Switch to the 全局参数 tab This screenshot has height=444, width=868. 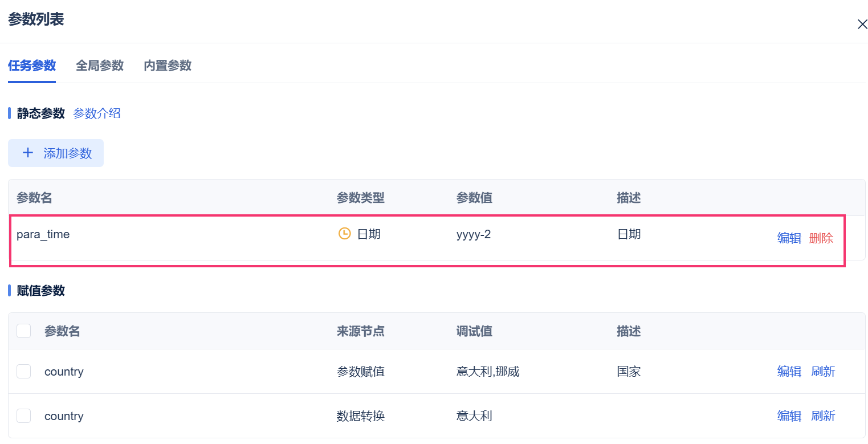click(100, 66)
